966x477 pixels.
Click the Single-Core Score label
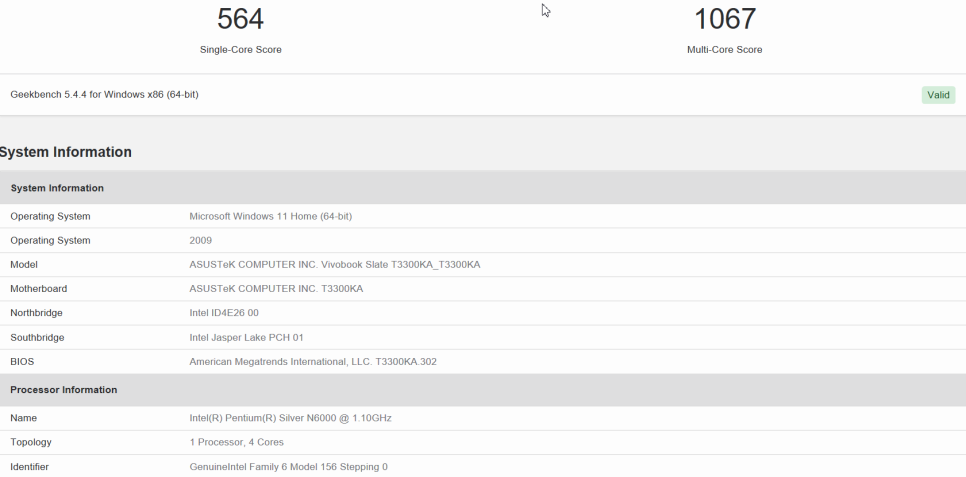tap(240, 49)
